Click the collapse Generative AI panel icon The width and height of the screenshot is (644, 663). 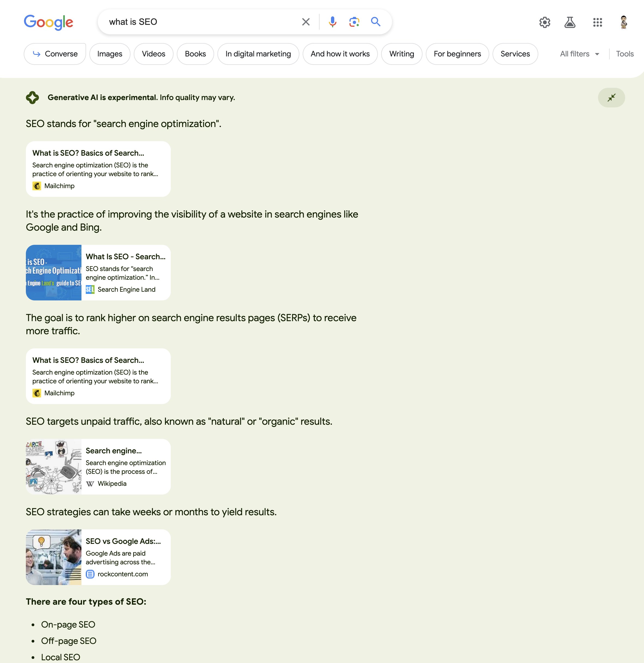612,97
